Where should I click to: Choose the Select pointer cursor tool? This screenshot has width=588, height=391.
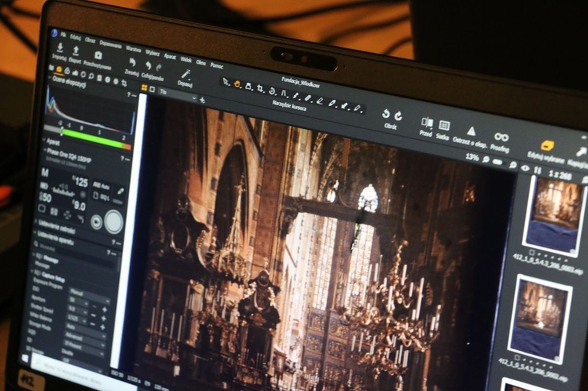click(225, 81)
